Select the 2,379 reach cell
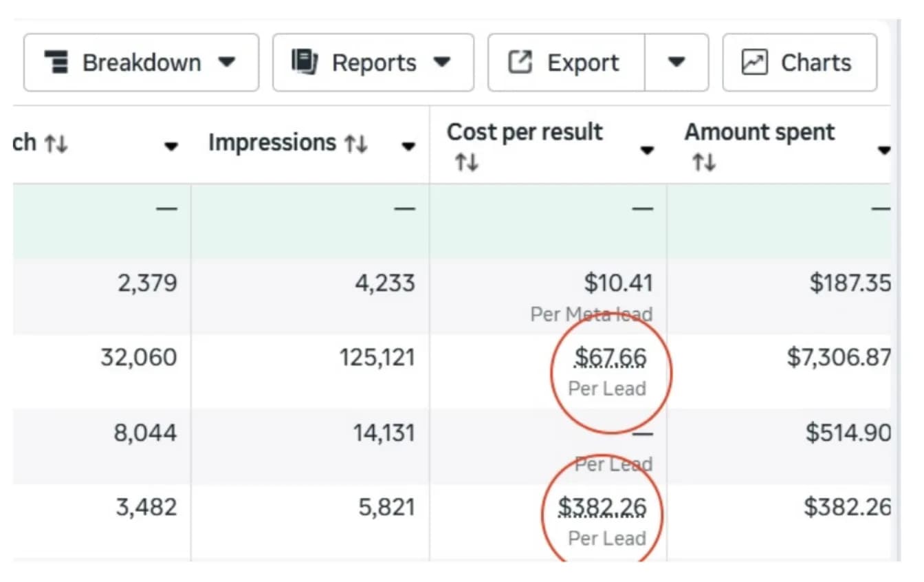This screenshot has width=924, height=582. pyautogui.click(x=147, y=283)
